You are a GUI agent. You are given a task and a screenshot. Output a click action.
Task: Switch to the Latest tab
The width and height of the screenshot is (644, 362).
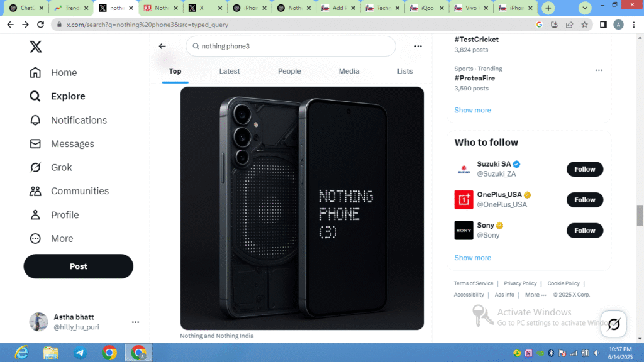point(230,71)
